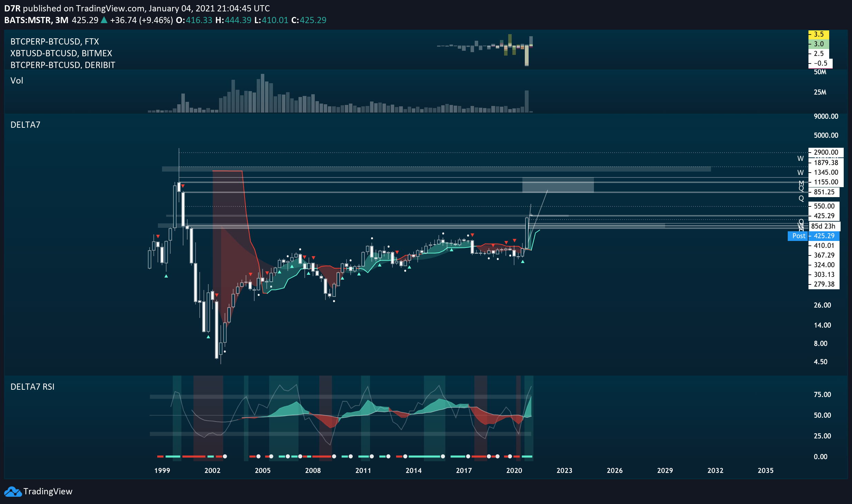Click the 5000.00 price axis label
This screenshot has height=504, width=852.
coord(826,135)
